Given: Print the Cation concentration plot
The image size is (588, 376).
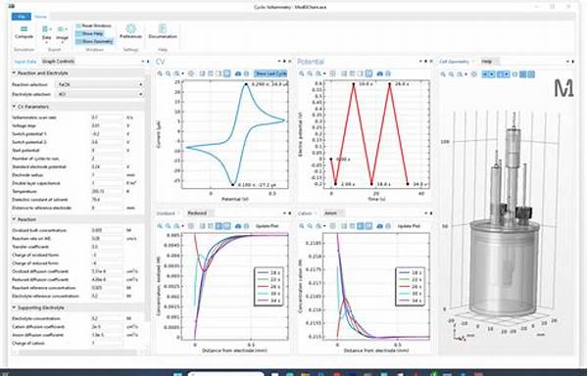Looking at the screenshot, I should pos(388,226).
